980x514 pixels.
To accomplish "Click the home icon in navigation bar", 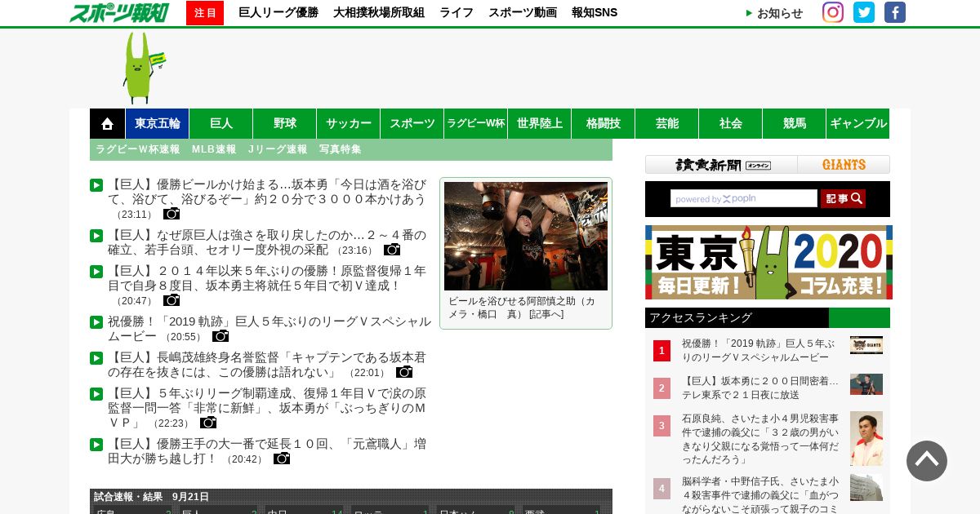I will pyautogui.click(x=107, y=124).
